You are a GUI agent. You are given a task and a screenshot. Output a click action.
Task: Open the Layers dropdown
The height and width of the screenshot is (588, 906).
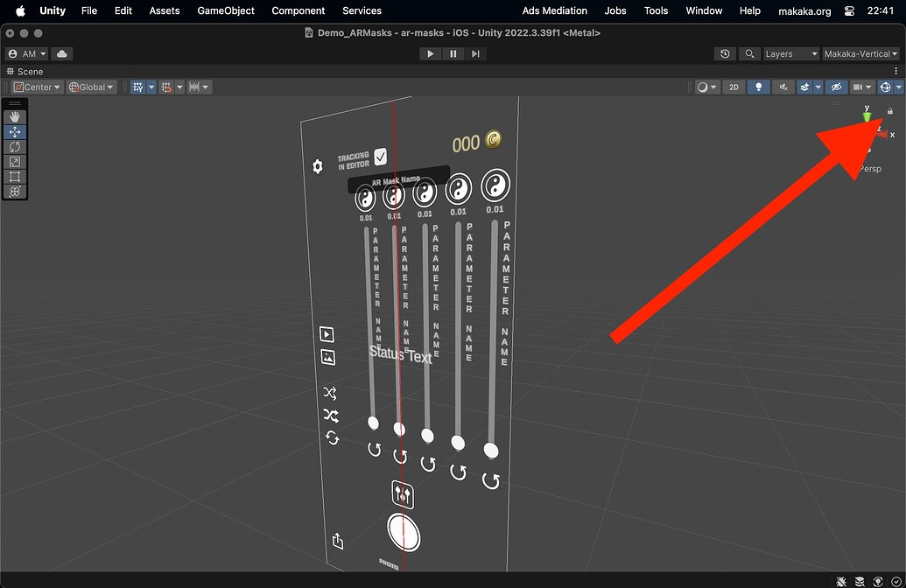pyautogui.click(x=790, y=53)
